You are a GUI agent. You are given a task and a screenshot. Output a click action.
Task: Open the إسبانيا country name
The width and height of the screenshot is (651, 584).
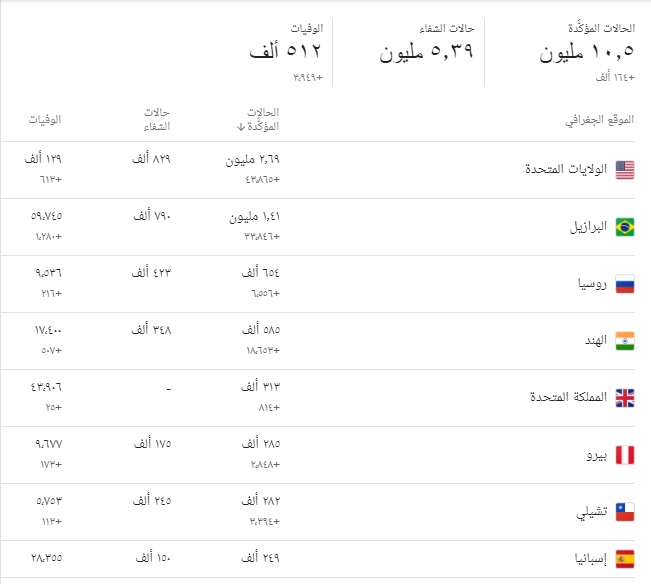click(591, 559)
